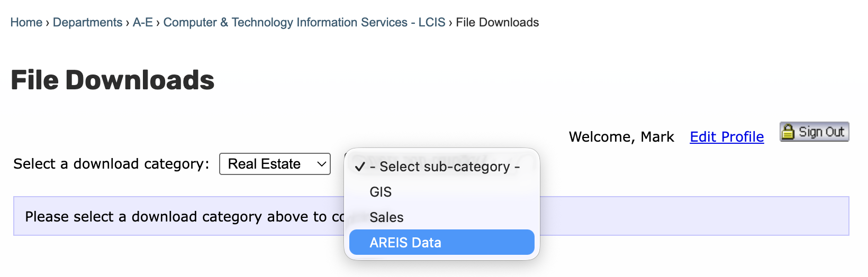The width and height of the screenshot is (868, 277).
Task: Click the 'Welcome, Mark' greeting text
Action: 621,137
